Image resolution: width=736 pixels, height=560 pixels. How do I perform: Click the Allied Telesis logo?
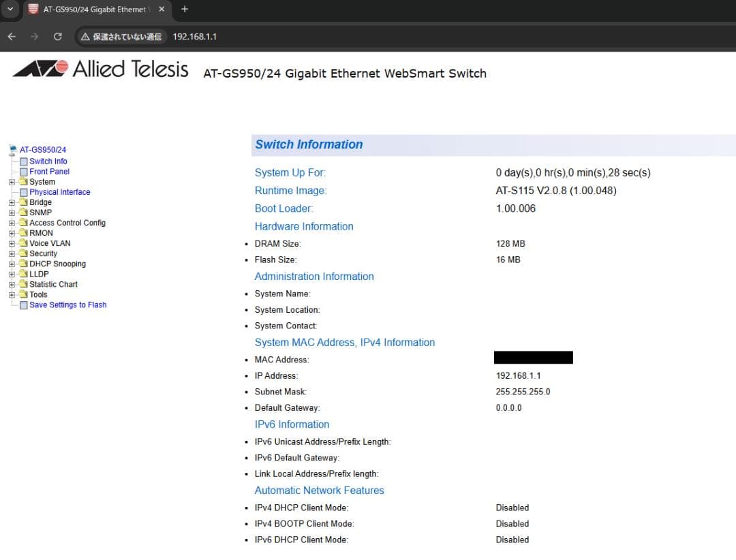click(x=100, y=69)
